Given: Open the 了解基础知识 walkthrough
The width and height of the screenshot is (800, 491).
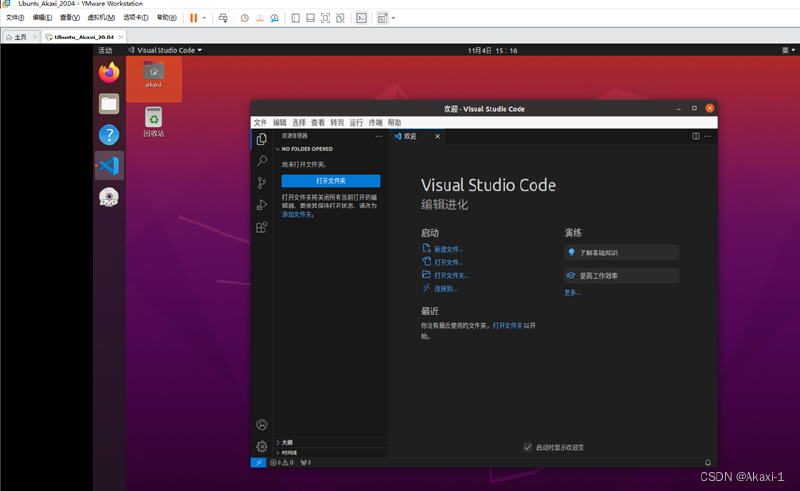Looking at the screenshot, I should click(x=621, y=253).
